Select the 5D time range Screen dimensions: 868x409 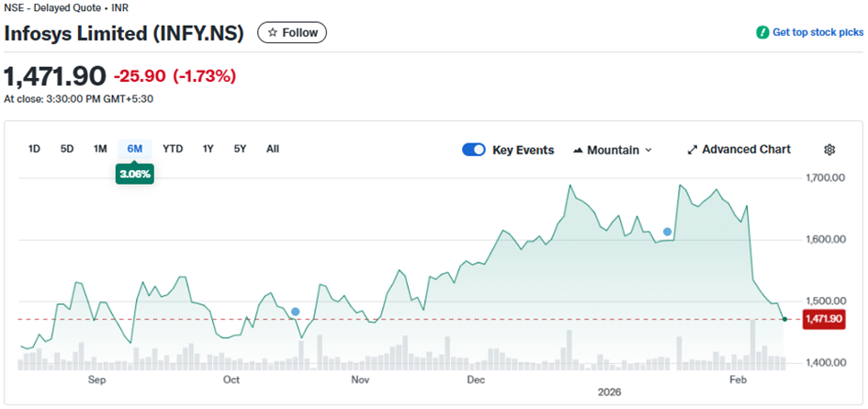tap(67, 149)
